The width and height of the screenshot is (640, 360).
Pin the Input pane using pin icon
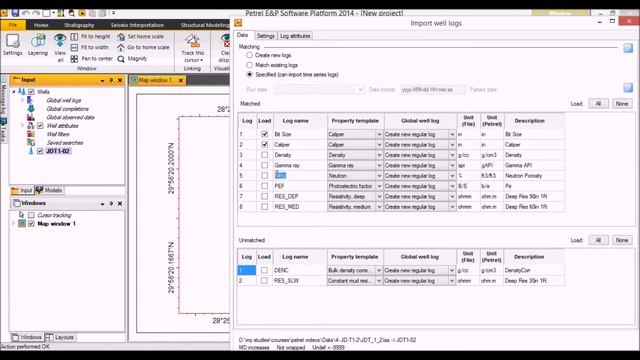pos(111,80)
